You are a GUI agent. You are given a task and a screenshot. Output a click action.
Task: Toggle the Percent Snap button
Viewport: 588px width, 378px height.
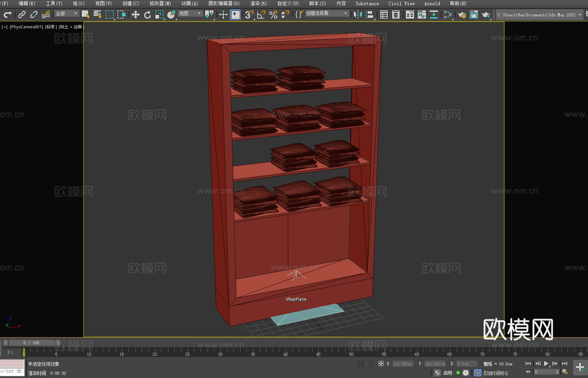273,14
